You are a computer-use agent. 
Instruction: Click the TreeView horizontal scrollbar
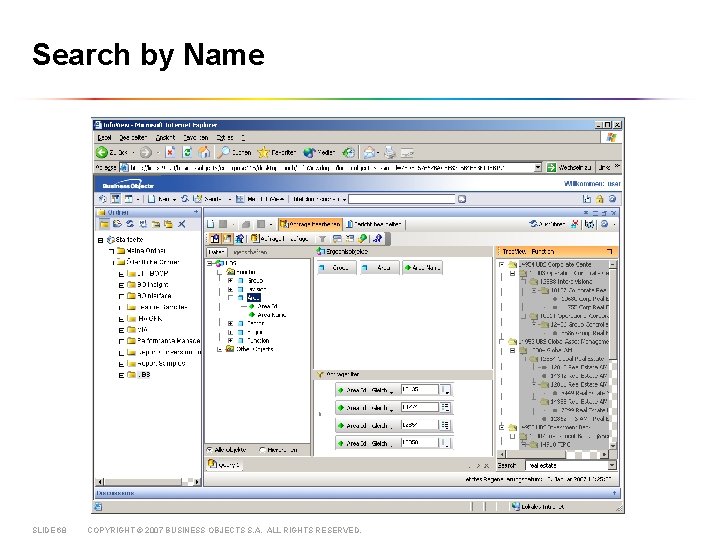tap(553, 454)
